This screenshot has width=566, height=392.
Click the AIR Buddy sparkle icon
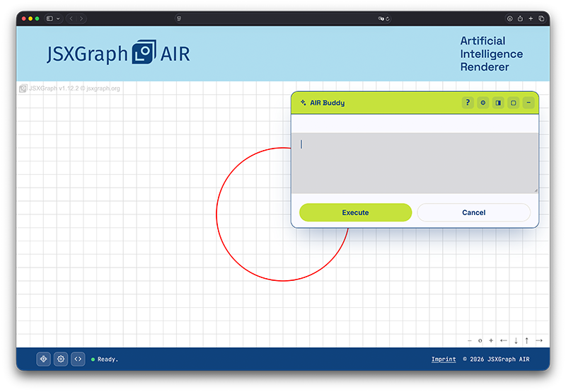pyautogui.click(x=304, y=103)
